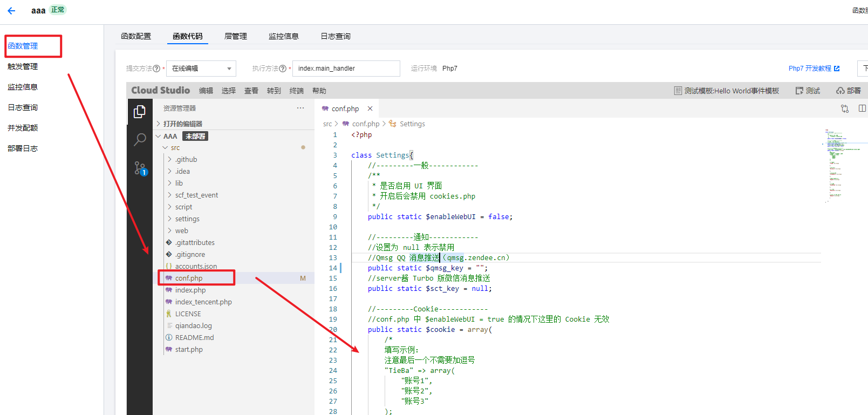Screen dimensions: 868x415
Task: Open the accounts.json file
Action: (x=234, y=266)
